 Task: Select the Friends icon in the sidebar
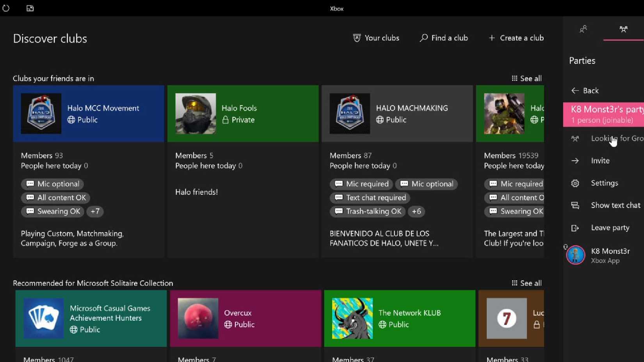[x=584, y=29]
